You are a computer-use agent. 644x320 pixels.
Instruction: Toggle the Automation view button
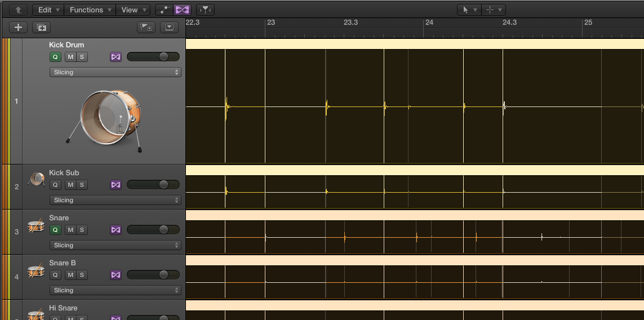pyautogui.click(x=165, y=10)
